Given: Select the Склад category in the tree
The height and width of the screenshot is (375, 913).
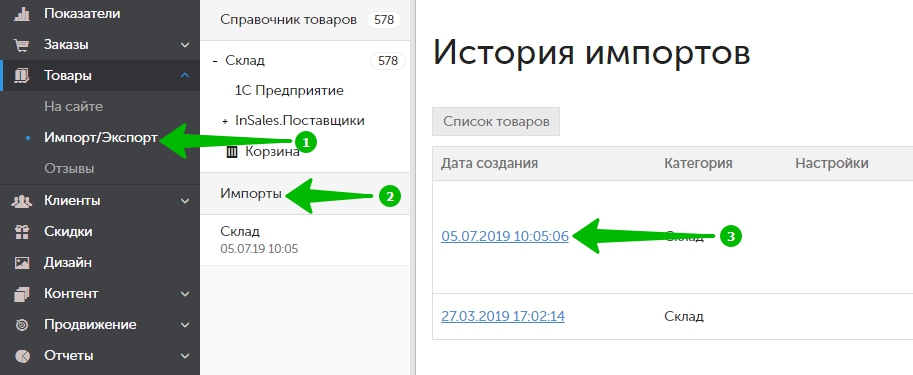Looking at the screenshot, I should [245, 61].
